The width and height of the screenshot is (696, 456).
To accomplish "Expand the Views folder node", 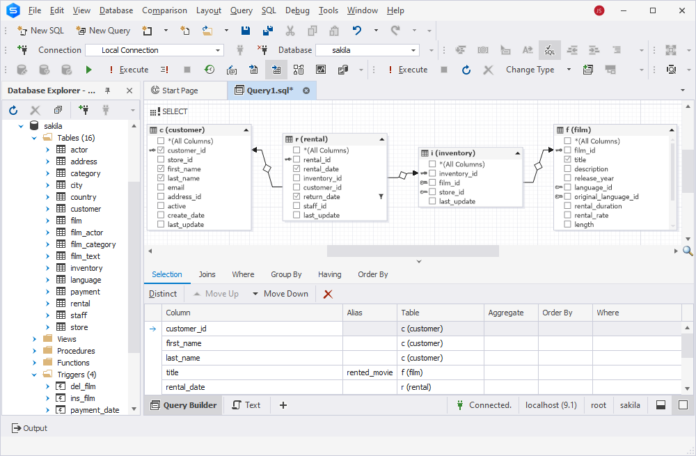I will (x=33, y=339).
